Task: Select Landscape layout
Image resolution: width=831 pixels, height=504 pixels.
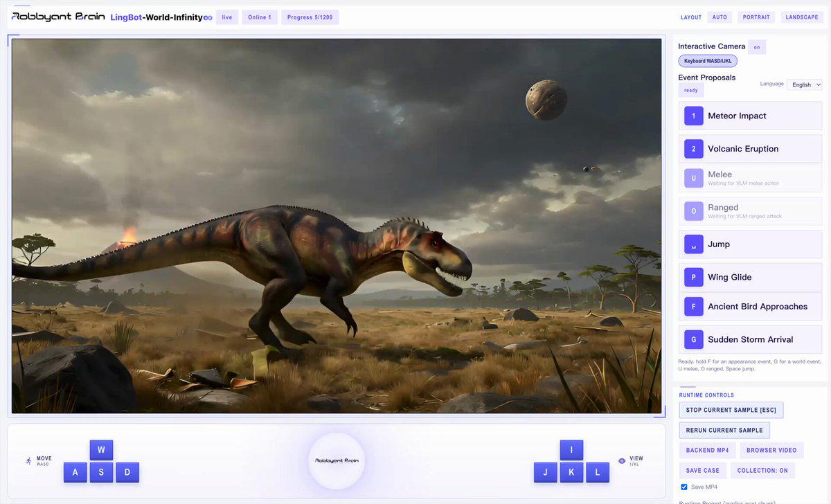Action: point(802,17)
